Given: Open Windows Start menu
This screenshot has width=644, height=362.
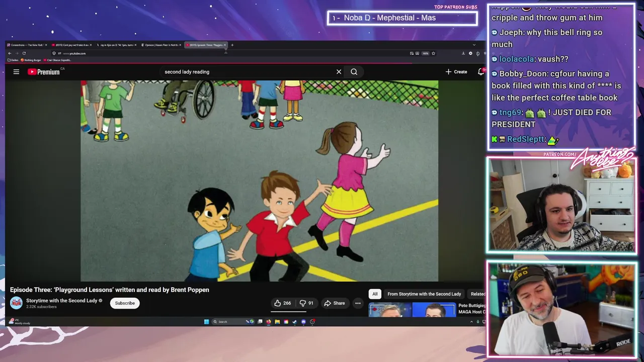Looking at the screenshot, I should [206, 322].
